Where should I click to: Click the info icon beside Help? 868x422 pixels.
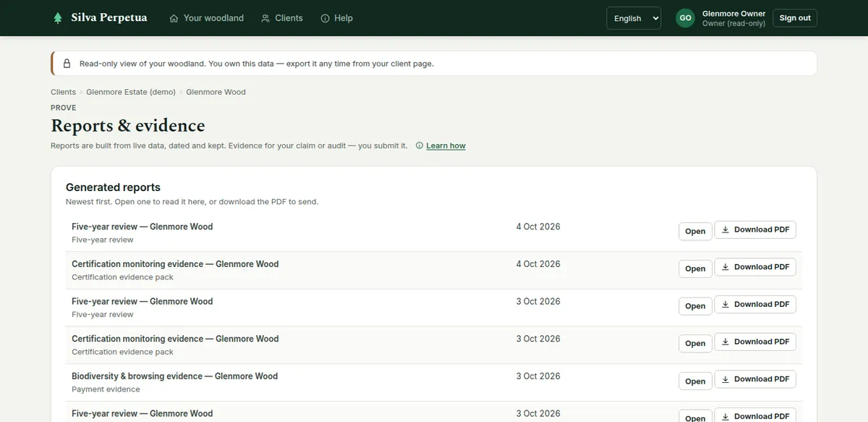click(325, 18)
